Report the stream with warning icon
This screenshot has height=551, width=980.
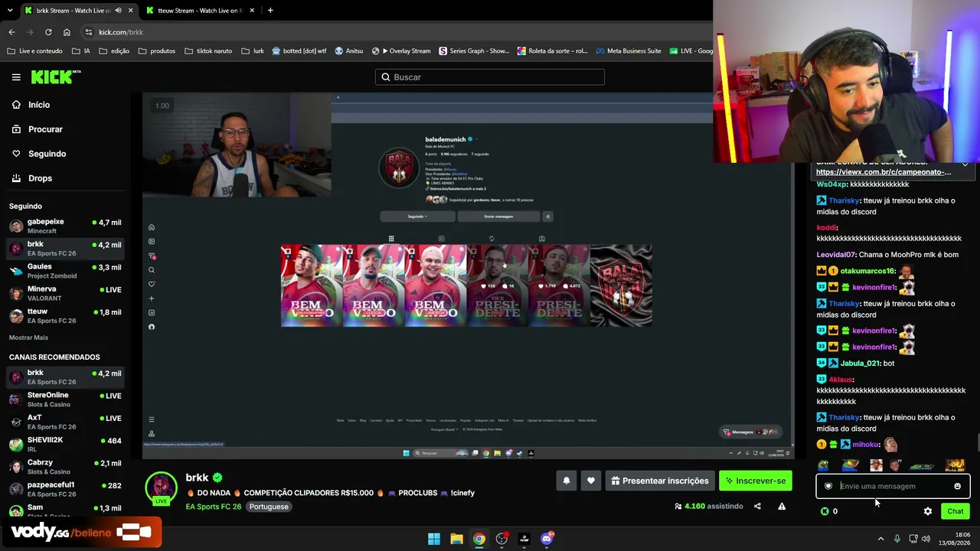pyautogui.click(x=782, y=506)
